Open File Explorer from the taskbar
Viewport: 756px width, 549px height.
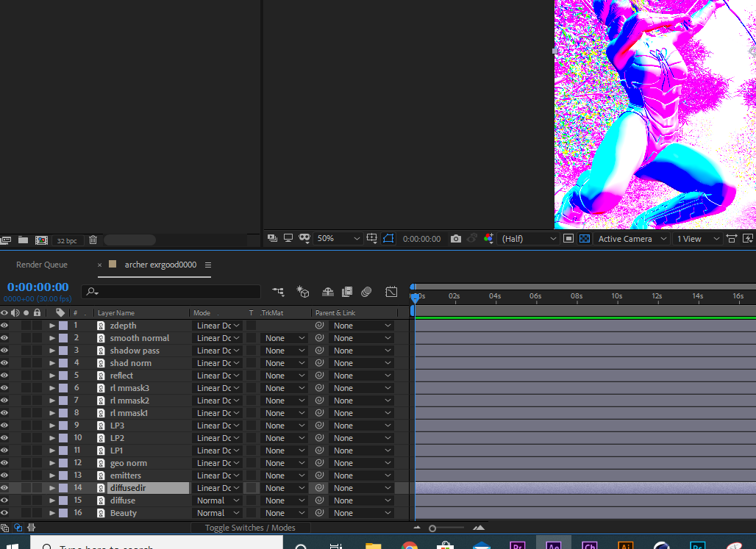coord(373,545)
